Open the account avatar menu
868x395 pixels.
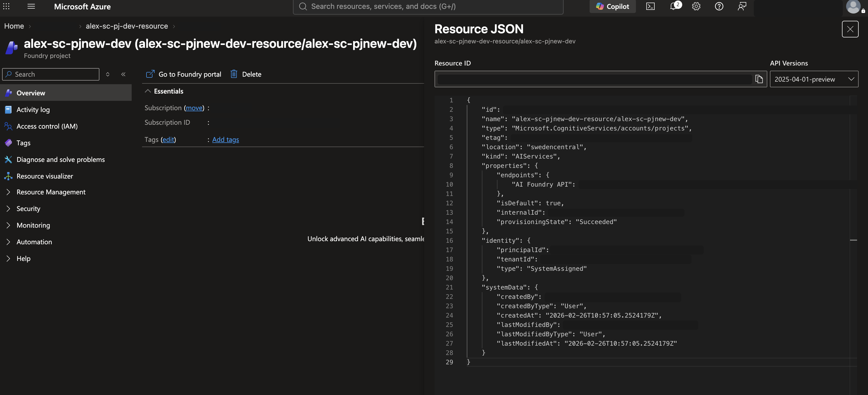pyautogui.click(x=853, y=6)
